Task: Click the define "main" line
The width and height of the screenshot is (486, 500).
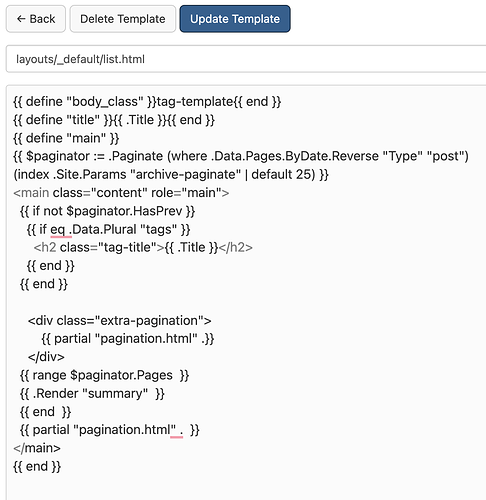Action: click(x=66, y=138)
